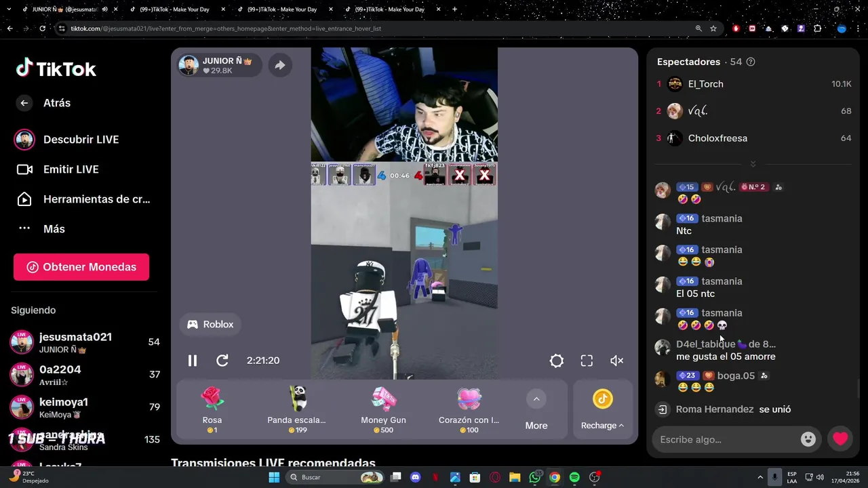Reload the page in the browser
The image size is (868, 488).
(x=42, y=28)
